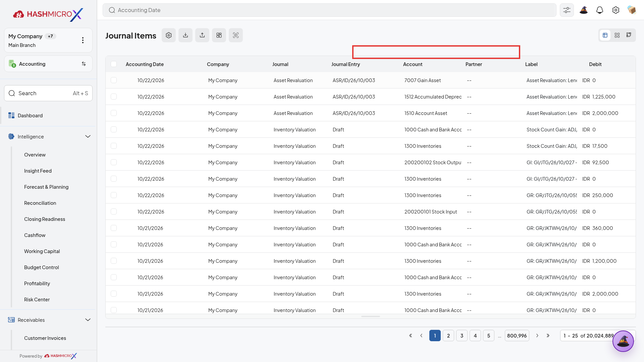This screenshot has height=362, width=644.
Task: Go to next page chevron in pagination
Action: click(x=537, y=336)
